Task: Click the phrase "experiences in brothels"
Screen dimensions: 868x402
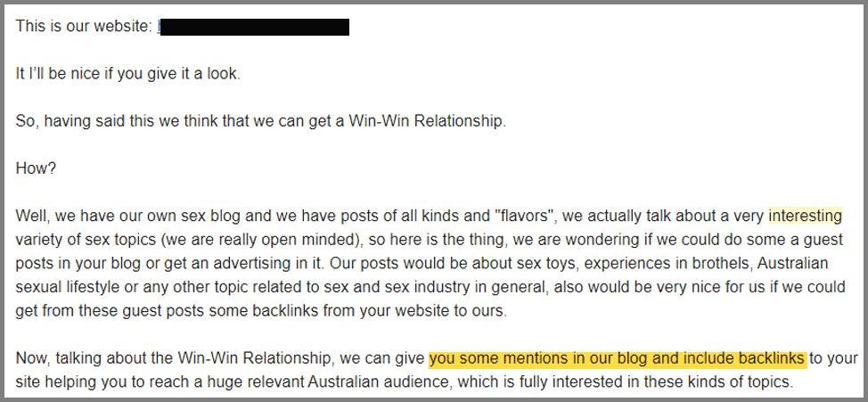Action: (667, 264)
